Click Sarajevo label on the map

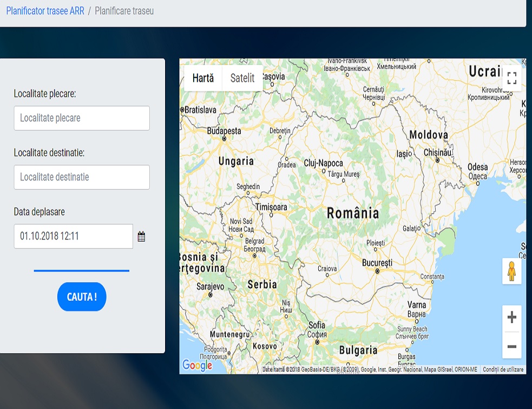[x=211, y=287]
